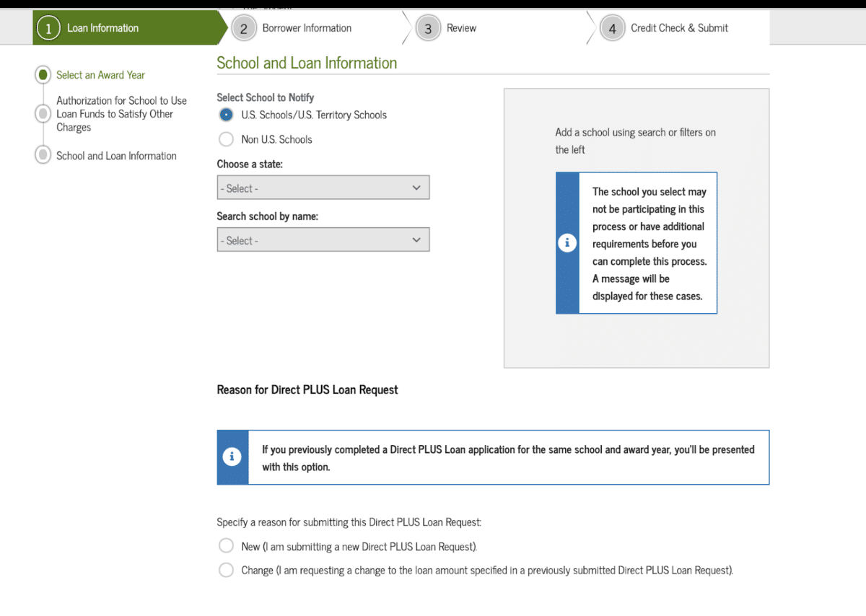
Task: Click the info icon in the previously completed application notice
Action: 232,457
